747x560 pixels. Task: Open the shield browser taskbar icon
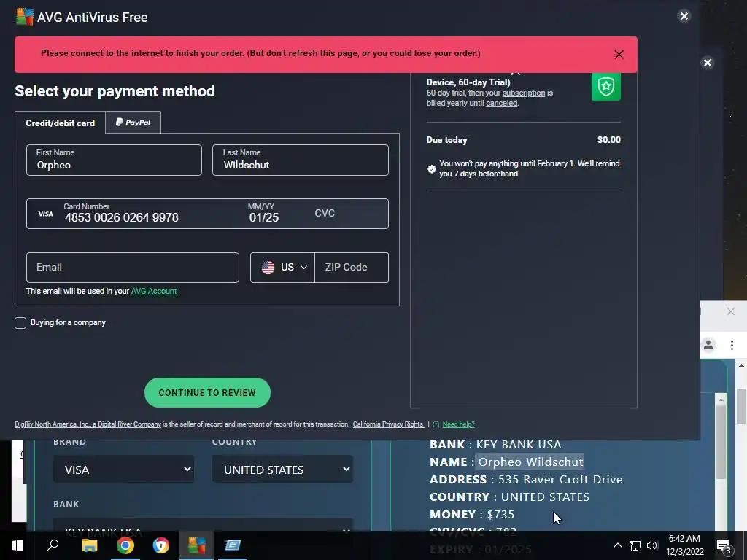[x=161, y=545]
